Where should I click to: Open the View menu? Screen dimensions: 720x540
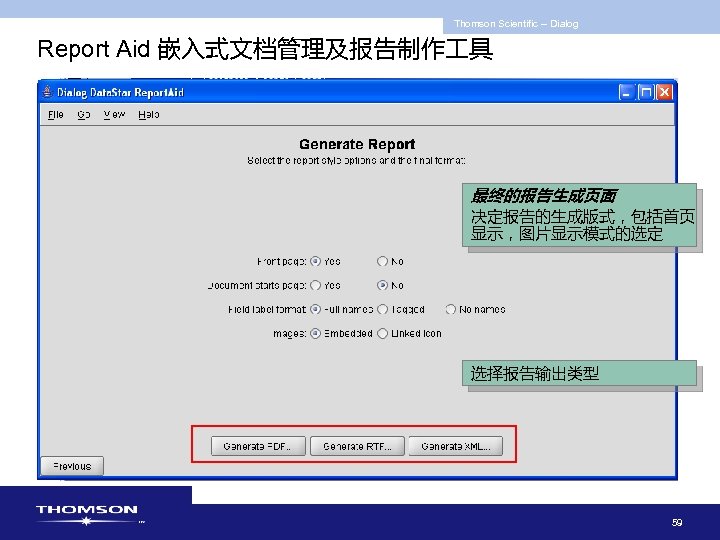[x=114, y=114]
